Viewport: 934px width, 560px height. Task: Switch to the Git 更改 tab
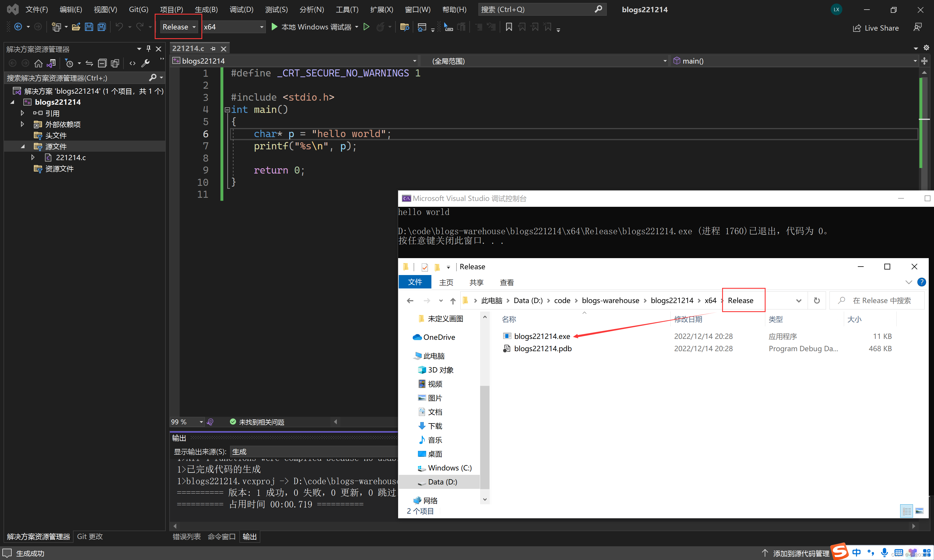click(x=90, y=537)
